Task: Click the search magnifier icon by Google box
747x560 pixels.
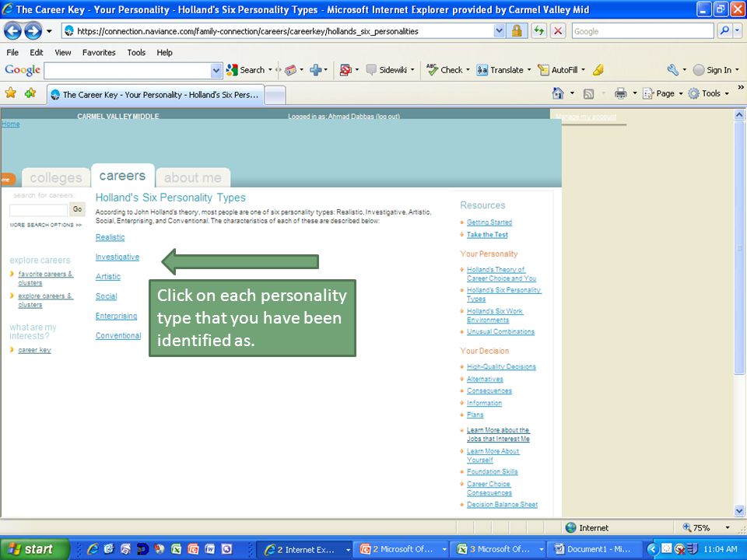Action: (724, 31)
